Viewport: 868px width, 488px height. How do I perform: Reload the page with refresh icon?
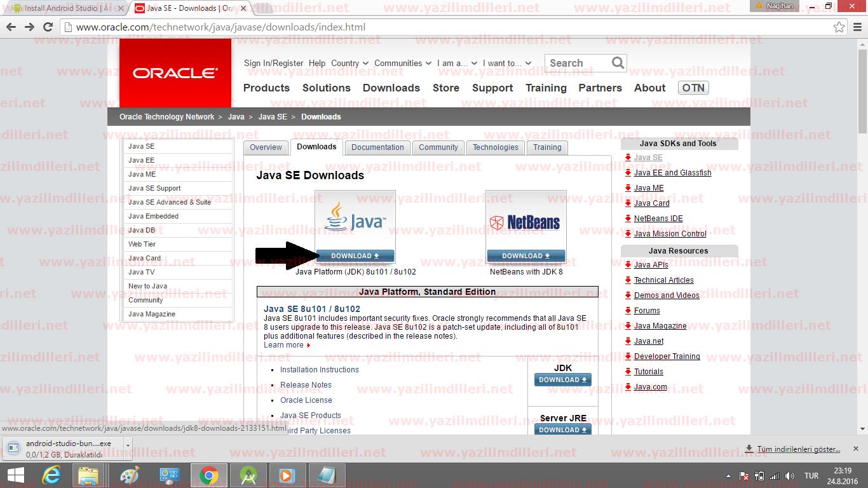pos(48,27)
